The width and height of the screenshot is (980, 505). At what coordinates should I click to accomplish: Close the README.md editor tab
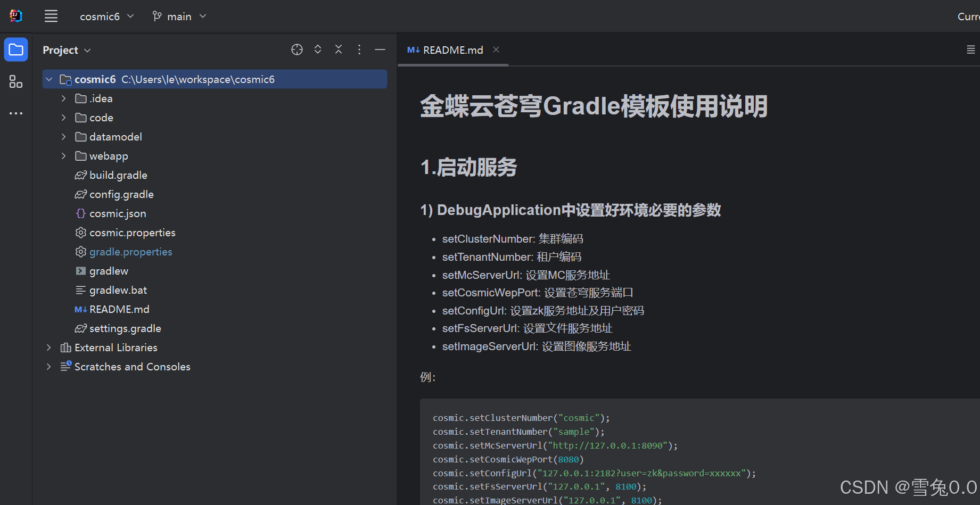point(496,49)
